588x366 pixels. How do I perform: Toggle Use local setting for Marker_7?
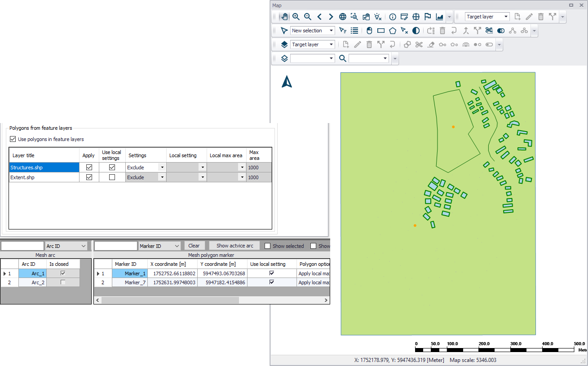pyautogui.click(x=271, y=282)
